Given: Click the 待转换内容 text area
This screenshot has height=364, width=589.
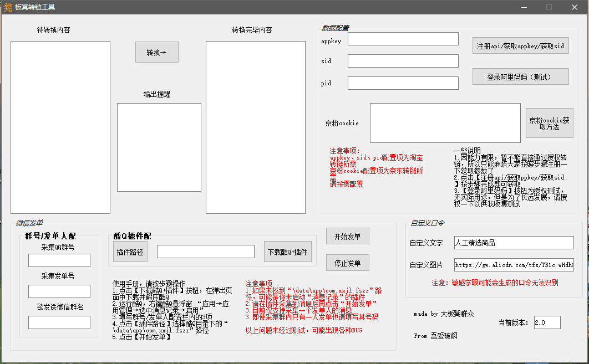Looking at the screenshot, I should pyautogui.click(x=60, y=127).
